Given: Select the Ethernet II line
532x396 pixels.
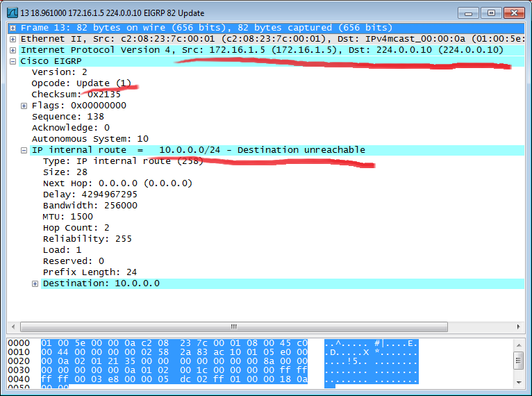Looking at the screenshot, I should tap(271, 39).
